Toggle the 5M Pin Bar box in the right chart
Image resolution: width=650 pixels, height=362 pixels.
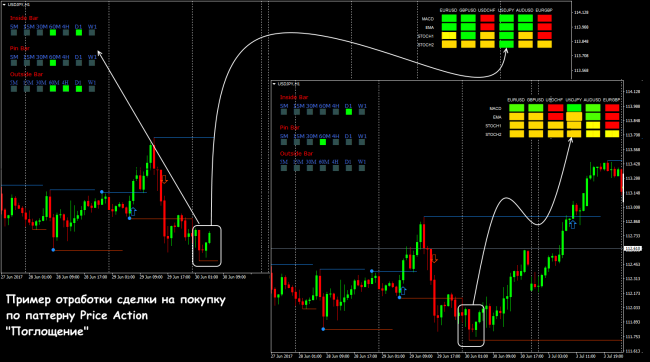[x=284, y=142]
